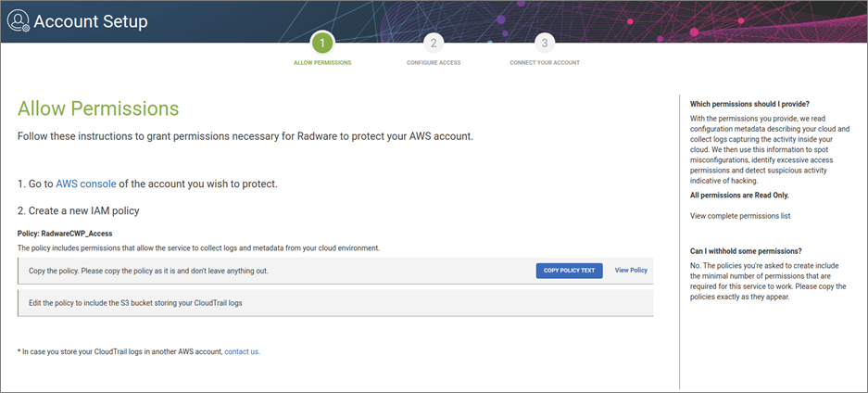Image resolution: width=868 pixels, height=393 pixels.
Task: Click View complete permissions list
Action: coord(740,216)
